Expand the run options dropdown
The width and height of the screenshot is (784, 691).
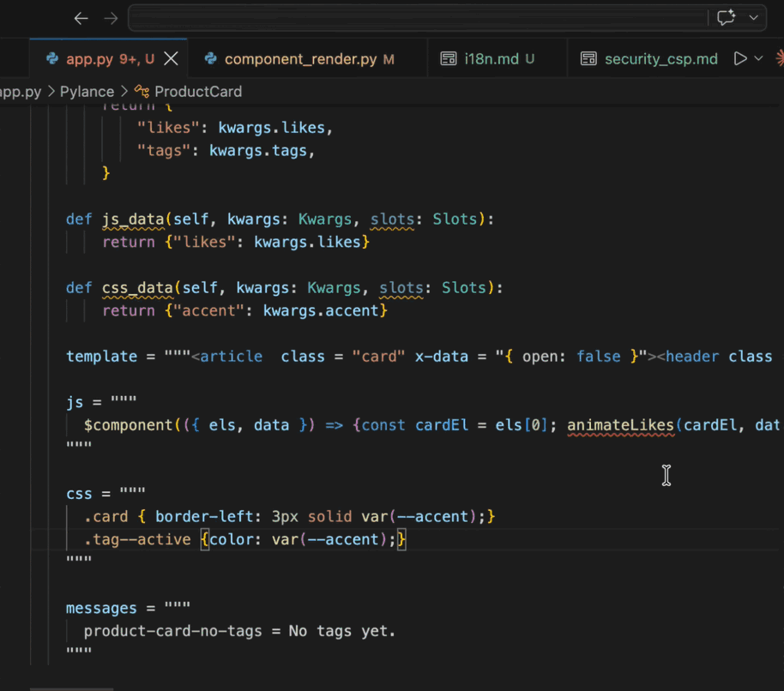click(758, 58)
